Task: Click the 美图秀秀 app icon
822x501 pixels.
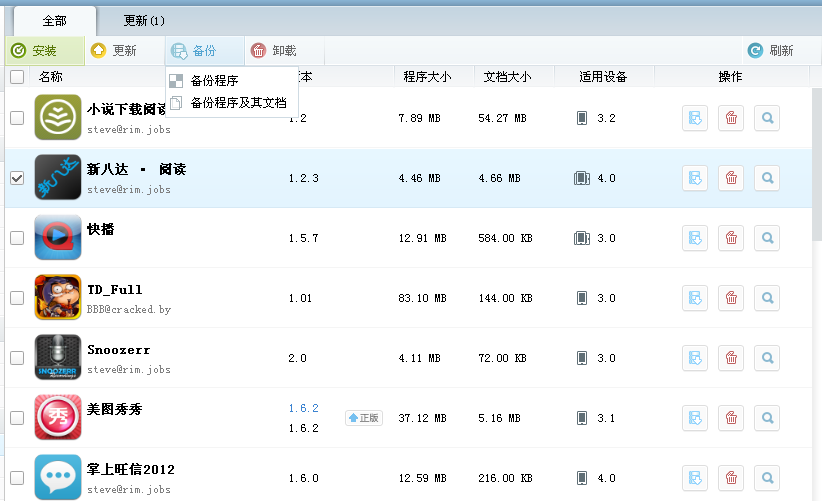Action: (x=58, y=418)
